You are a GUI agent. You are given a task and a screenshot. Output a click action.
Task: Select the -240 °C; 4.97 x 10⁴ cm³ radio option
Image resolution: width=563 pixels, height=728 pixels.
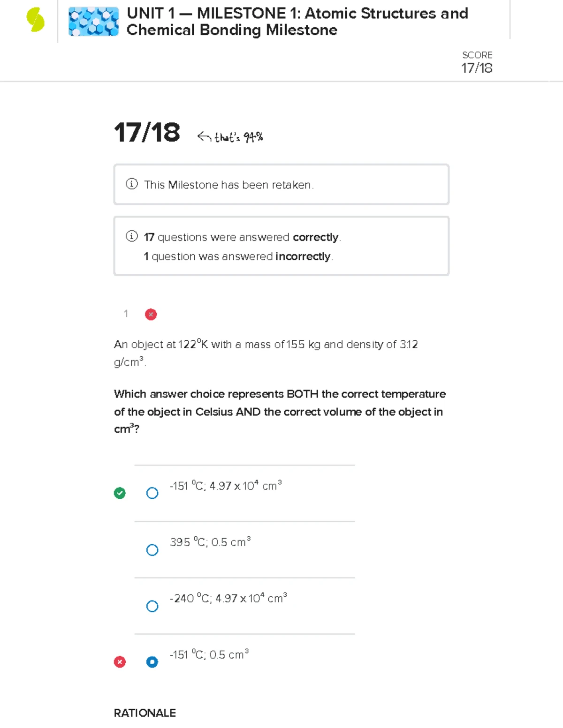point(152,606)
